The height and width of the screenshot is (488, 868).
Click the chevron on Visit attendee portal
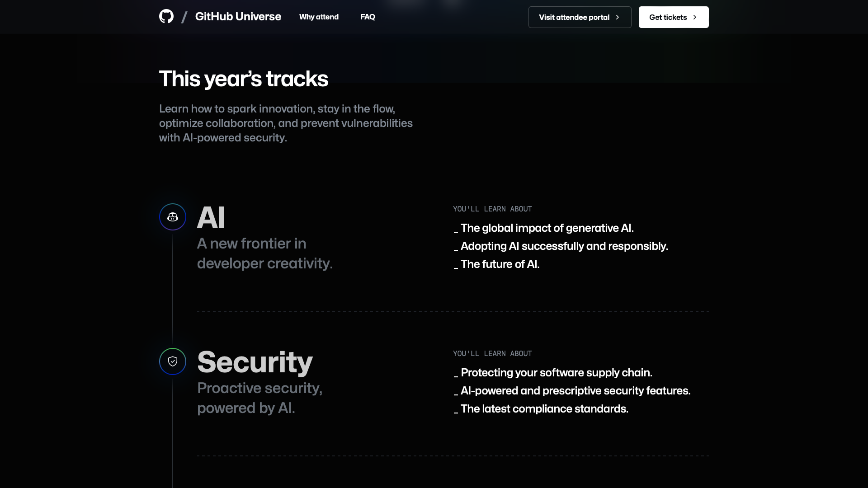pos(618,17)
